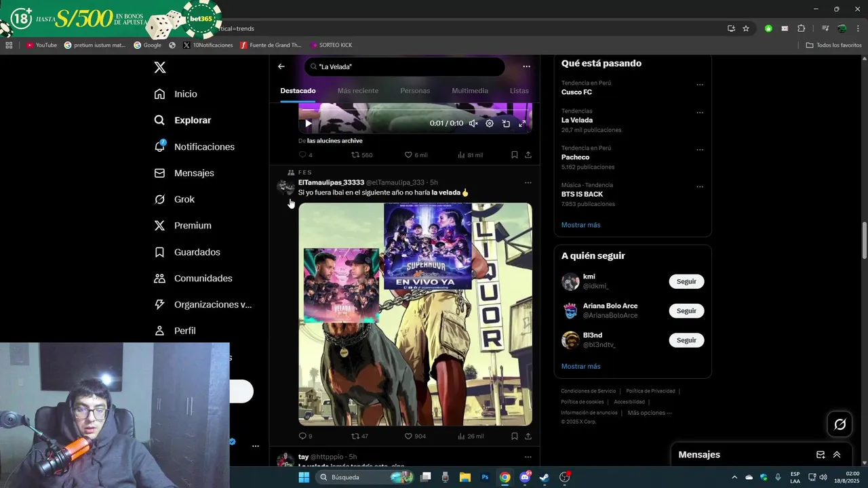
Task: View analytics showing 81 mil views
Action: (470, 155)
